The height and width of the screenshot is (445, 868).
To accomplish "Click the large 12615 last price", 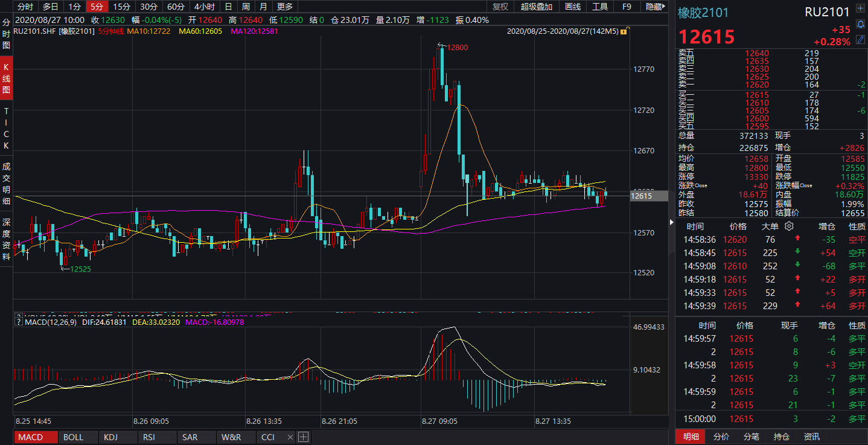I will 707,37.
